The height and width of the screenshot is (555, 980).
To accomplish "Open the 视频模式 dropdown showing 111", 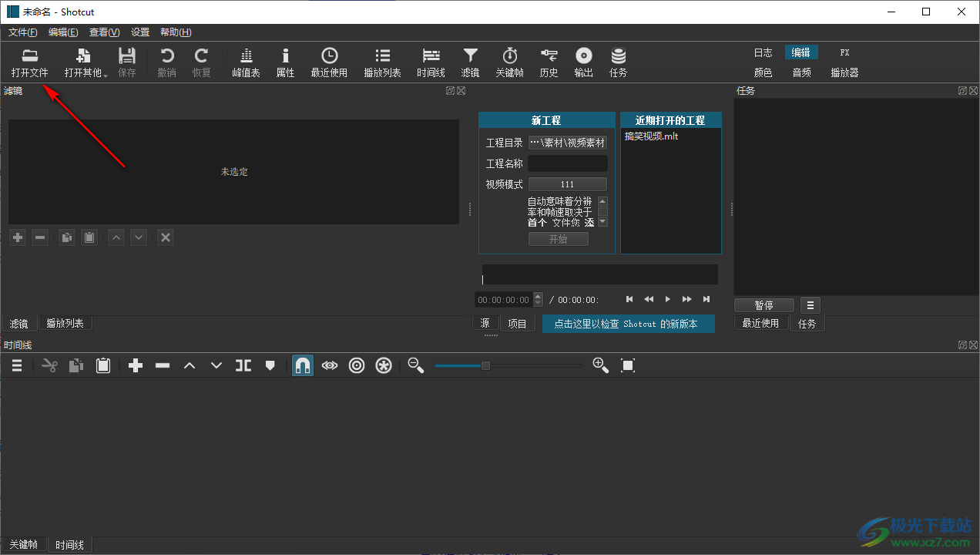I will click(568, 184).
